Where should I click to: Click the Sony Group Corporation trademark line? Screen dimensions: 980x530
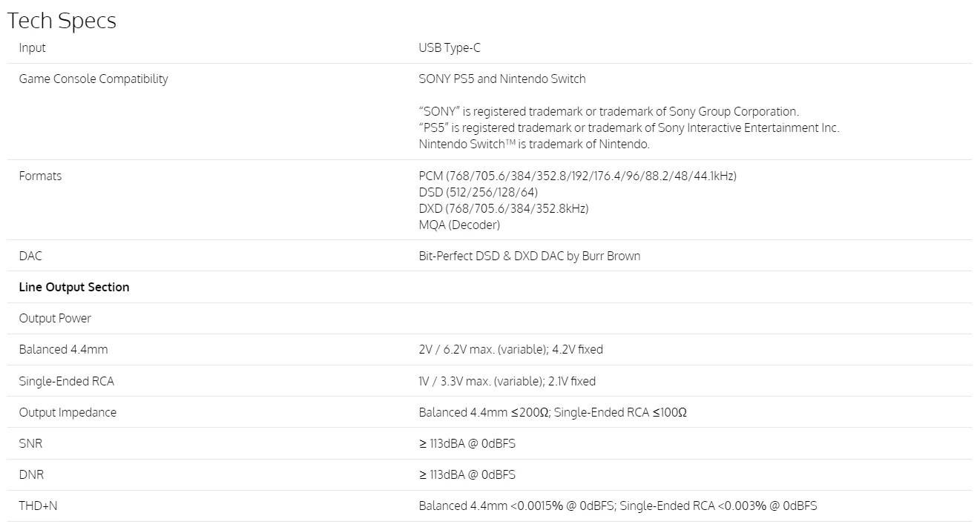[x=609, y=112]
